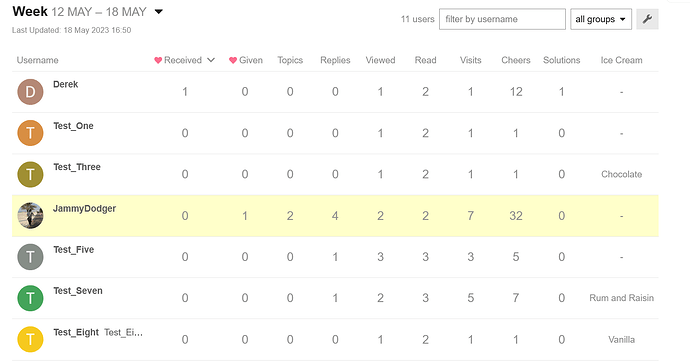Screen dimensions: 690x362
Task: Open Test_One's user profile link
Action: click(73, 126)
